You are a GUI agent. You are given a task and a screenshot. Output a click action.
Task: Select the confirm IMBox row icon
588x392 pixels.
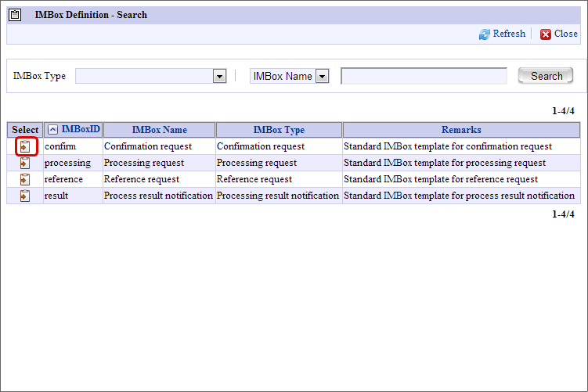(25, 146)
